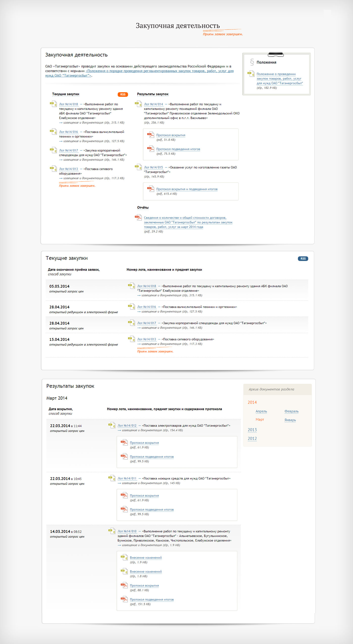353x644 pixels.
Task: Click the orange RSS button
Action: tap(123, 94)
